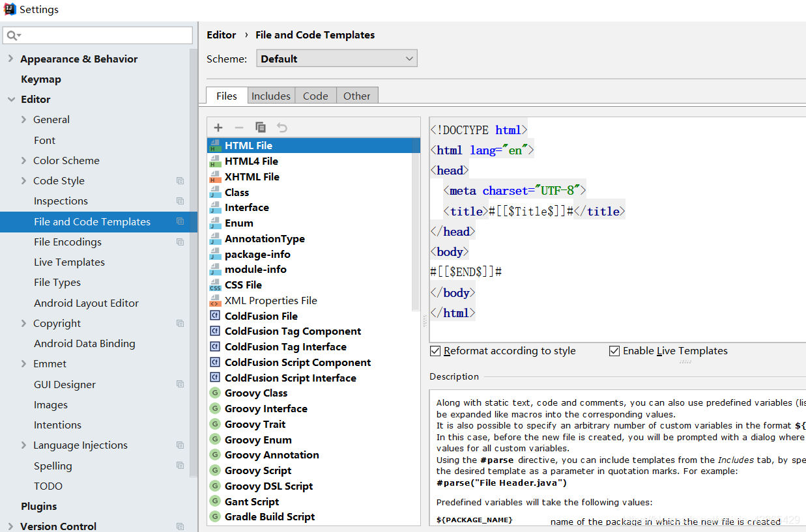Collapse the Editor section arrow
This screenshot has width=806, height=532.
coord(10,100)
